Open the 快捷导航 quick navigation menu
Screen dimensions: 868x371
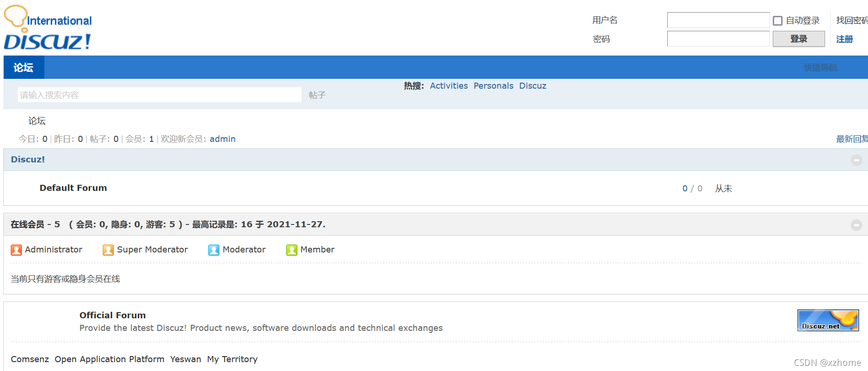coord(820,68)
